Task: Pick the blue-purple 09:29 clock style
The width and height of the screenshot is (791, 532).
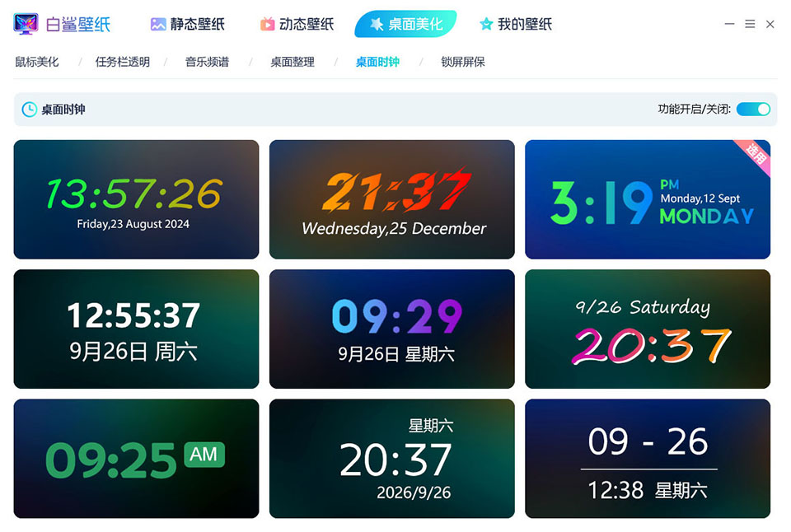Action: [392, 329]
